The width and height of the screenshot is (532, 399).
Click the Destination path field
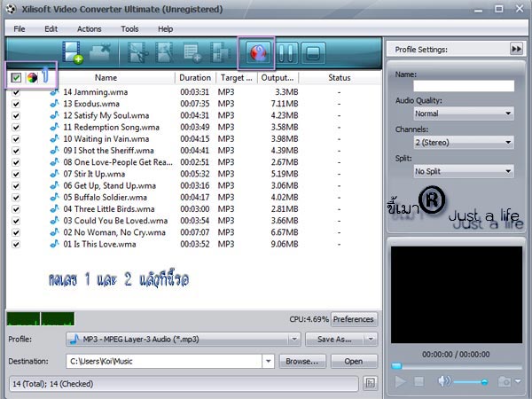tap(164, 361)
